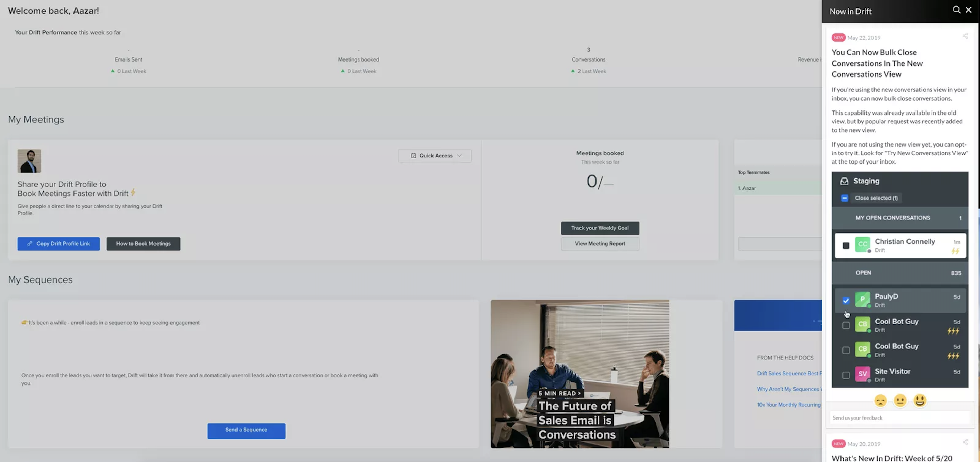Click the calendar icon in Quick Access
The image size is (980, 462).
413,156
